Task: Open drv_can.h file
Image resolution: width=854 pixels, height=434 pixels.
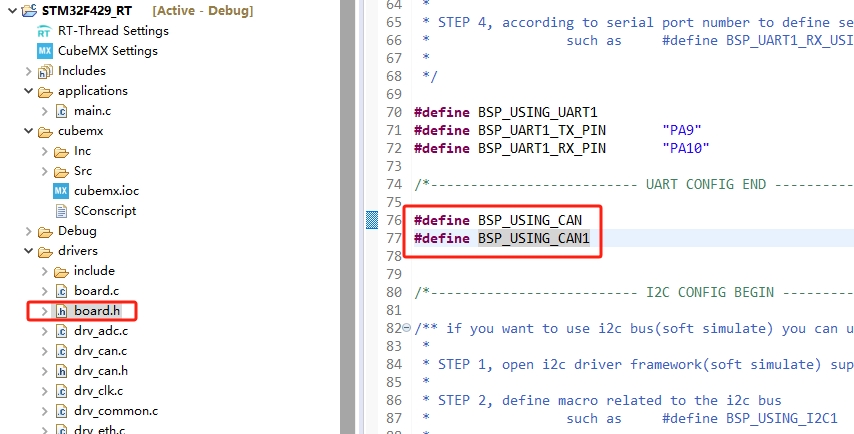Action: coord(101,371)
